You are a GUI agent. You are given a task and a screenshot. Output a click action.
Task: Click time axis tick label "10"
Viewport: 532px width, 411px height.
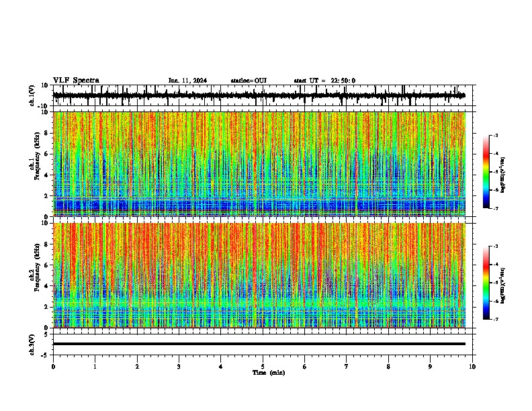click(472, 367)
